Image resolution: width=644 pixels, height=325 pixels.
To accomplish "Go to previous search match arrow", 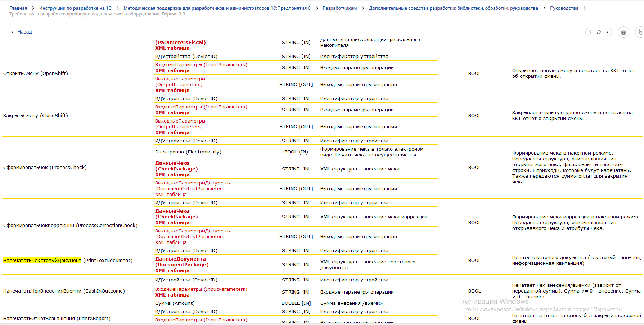I will coord(590,32).
